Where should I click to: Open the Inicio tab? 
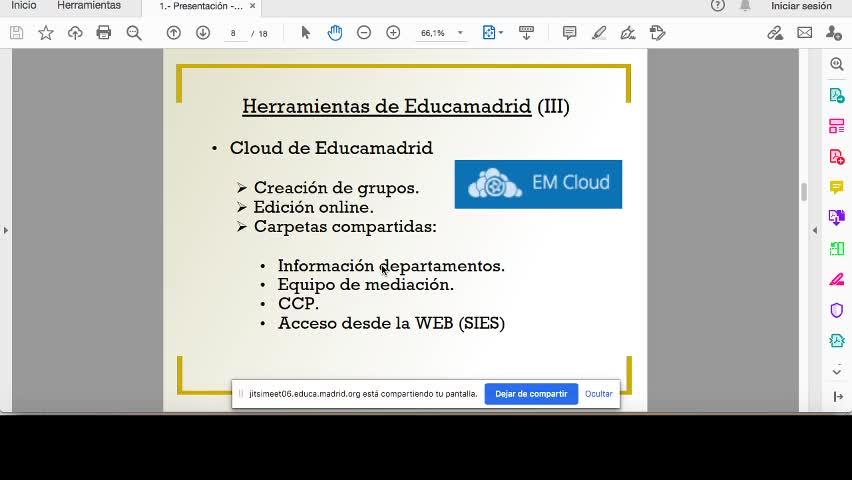(24, 5)
